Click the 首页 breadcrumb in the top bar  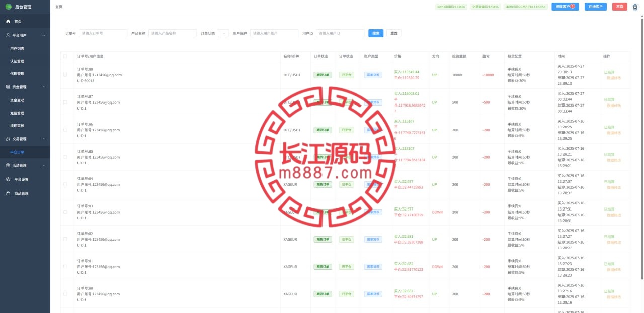59,7
